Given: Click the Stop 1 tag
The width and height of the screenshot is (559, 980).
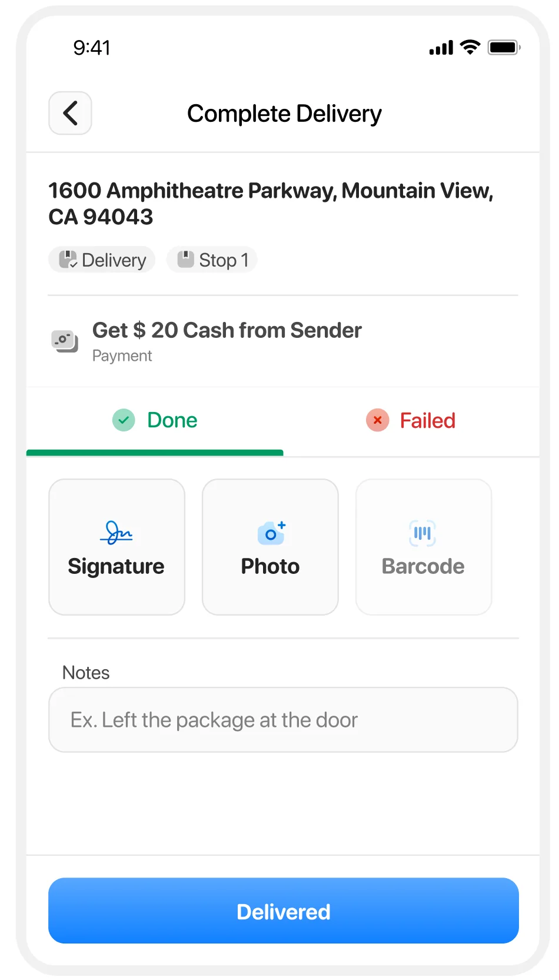Looking at the screenshot, I should click(x=212, y=260).
